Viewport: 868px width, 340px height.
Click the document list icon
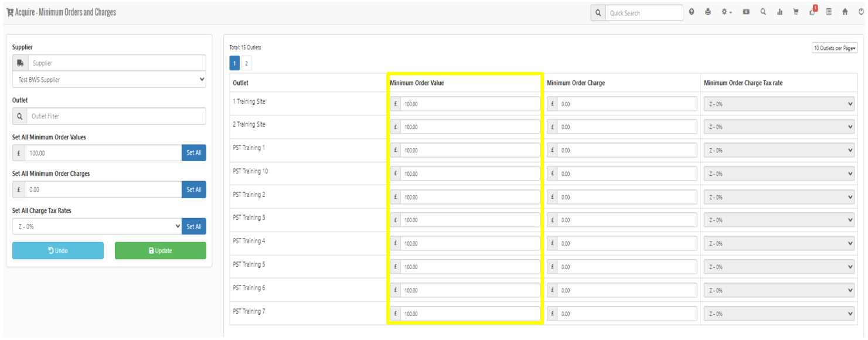pyautogui.click(x=829, y=12)
